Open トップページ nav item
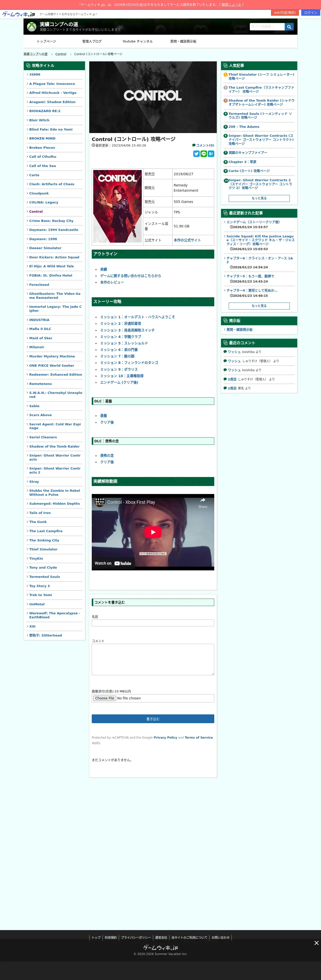Screen dimensions: 321x980 46,41
